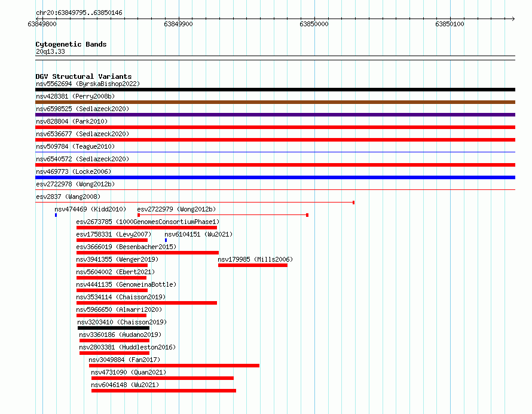The width and height of the screenshot is (532, 414).
Task: Open nsv6540572 (Sedlazeck2020) label
Action: click(82, 159)
